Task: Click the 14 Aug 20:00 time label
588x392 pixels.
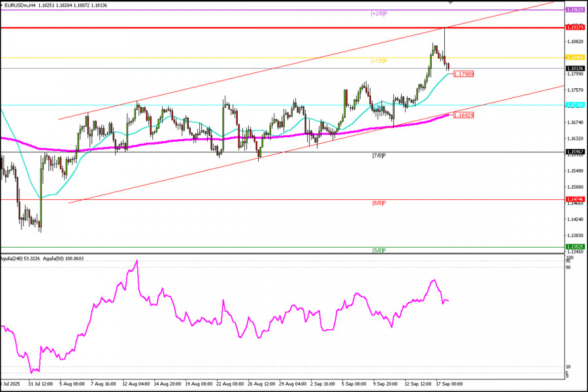Action: (168, 384)
